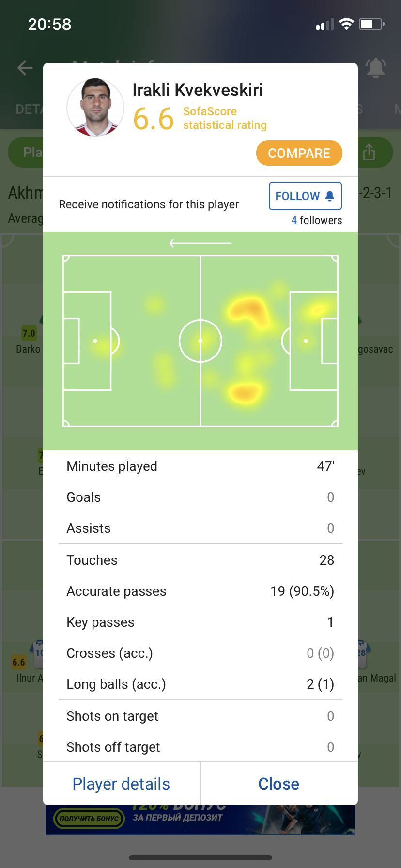
Task: Tap the back arrow icon
Action: 25,68
